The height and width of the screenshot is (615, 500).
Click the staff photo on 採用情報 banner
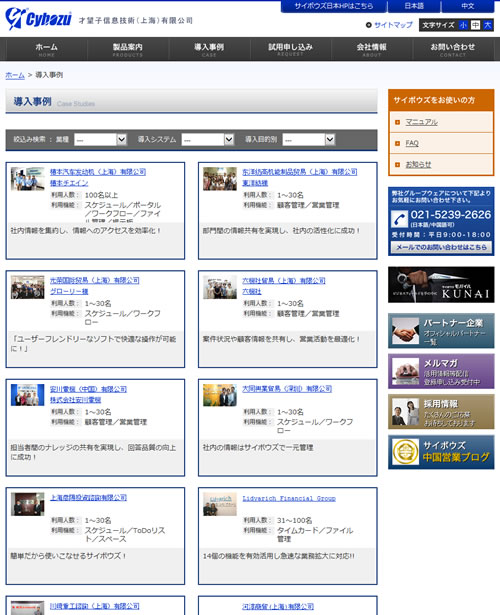(x=405, y=412)
